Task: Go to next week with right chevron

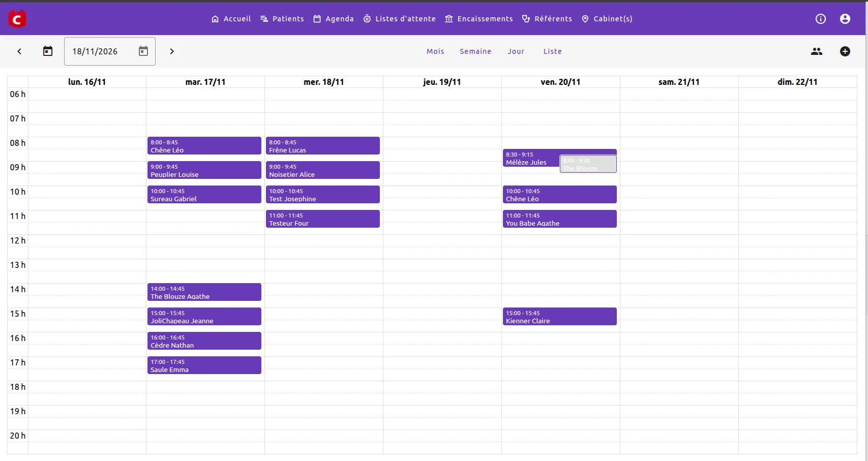Action: pos(172,51)
